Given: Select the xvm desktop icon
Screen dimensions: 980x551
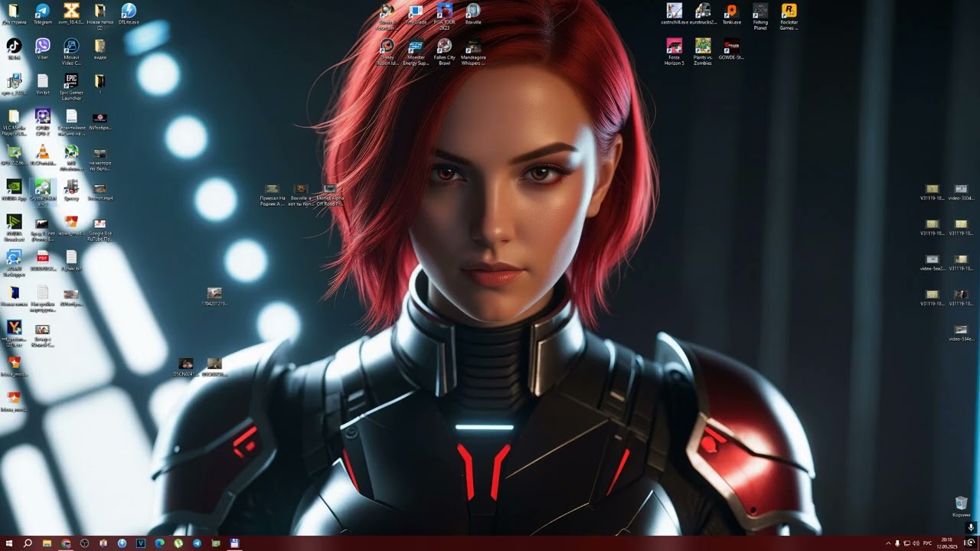Looking at the screenshot, I should 71,14.
